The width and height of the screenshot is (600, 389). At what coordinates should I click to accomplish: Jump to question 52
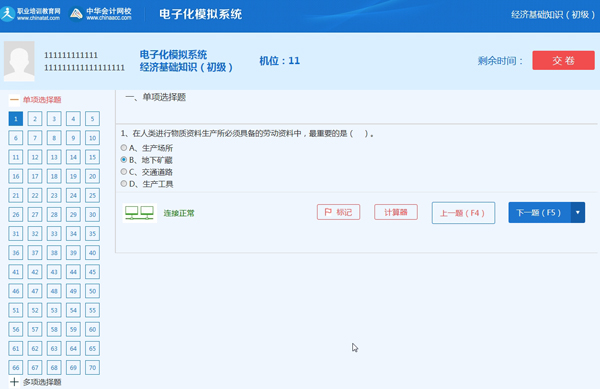point(35,310)
